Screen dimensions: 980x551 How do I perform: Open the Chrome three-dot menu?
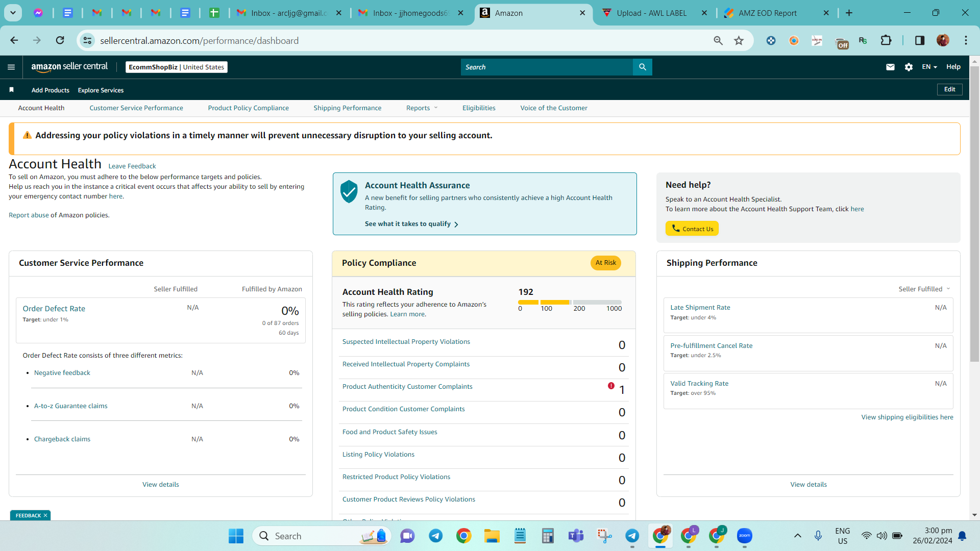[966, 40]
